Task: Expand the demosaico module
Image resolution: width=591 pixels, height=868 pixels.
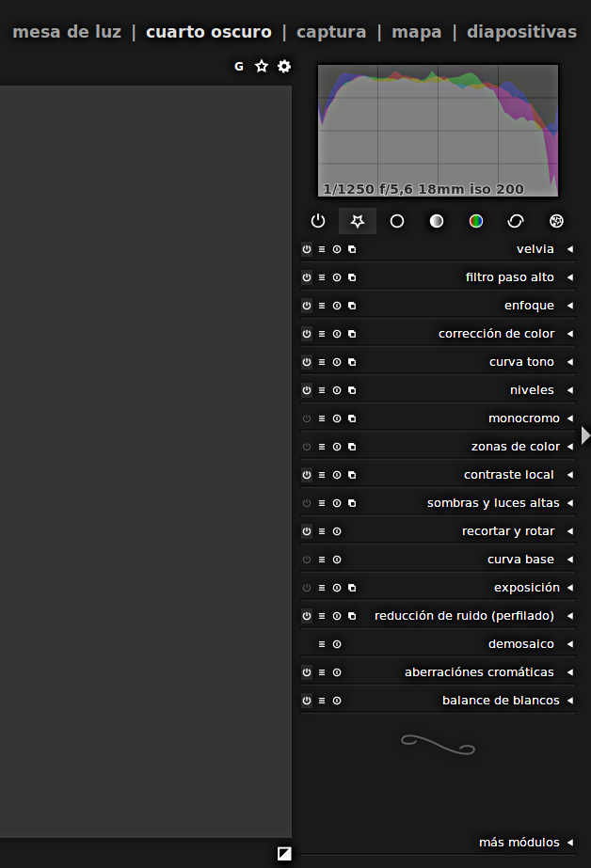Action: point(570,644)
